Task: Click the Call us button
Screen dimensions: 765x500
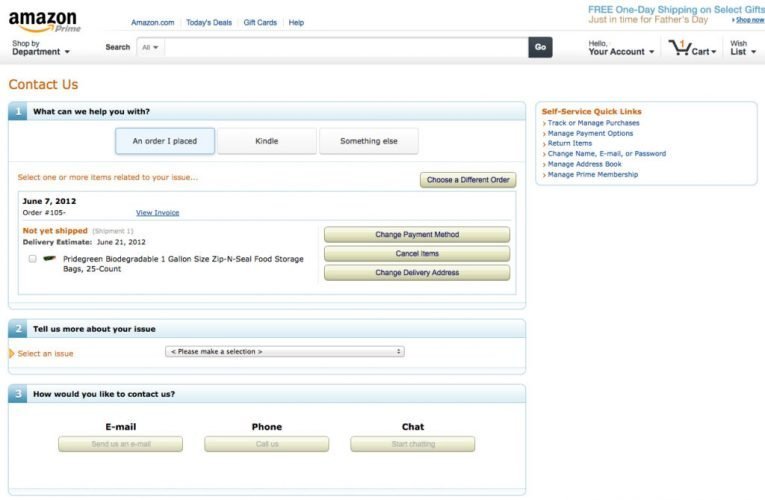Action: pos(267,444)
